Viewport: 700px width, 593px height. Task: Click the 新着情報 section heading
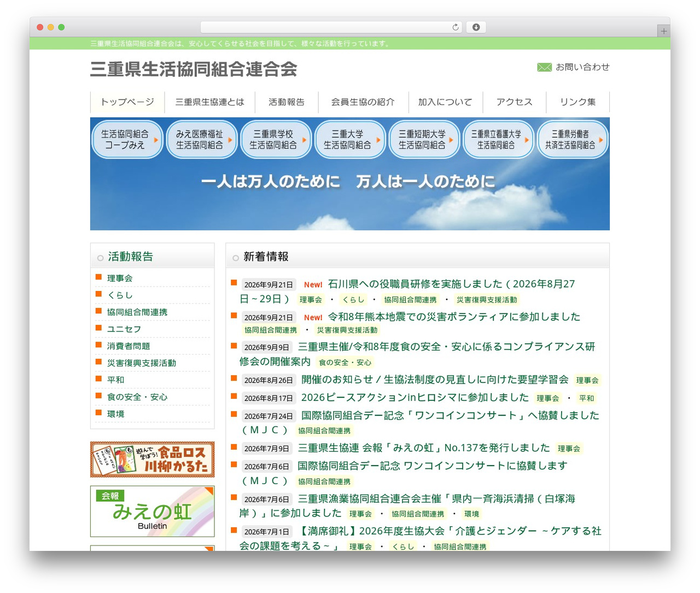pyautogui.click(x=266, y=257)
